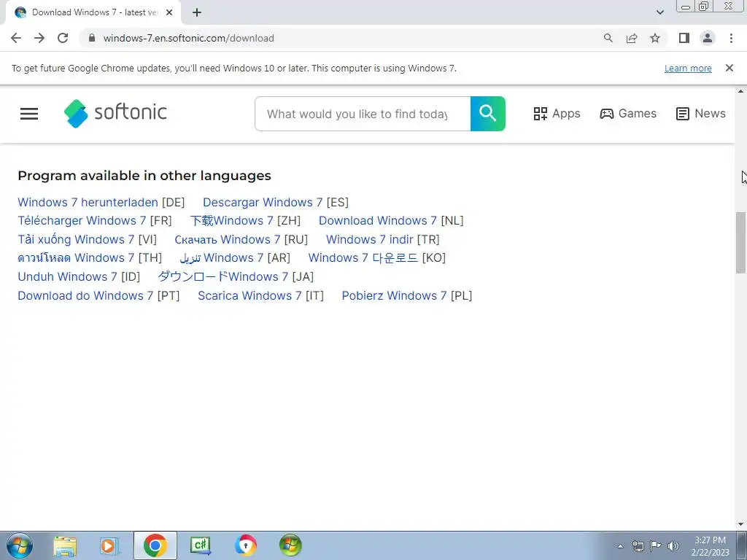747x560 pixels.
Task: Open Windows Explorer from taskbar
Action: click(x=64, y=545)
